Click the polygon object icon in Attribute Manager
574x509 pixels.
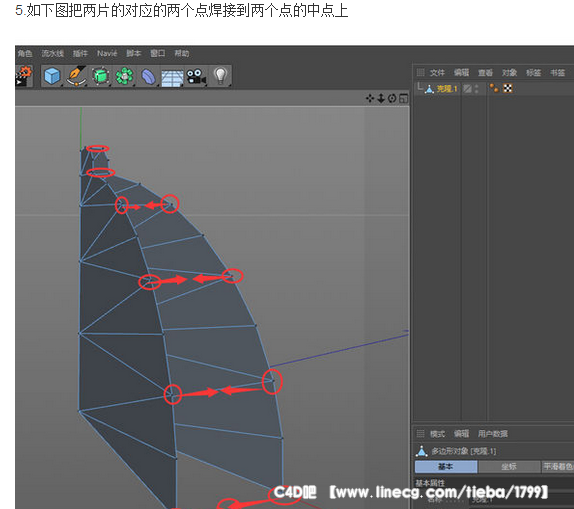coord(422,451)
